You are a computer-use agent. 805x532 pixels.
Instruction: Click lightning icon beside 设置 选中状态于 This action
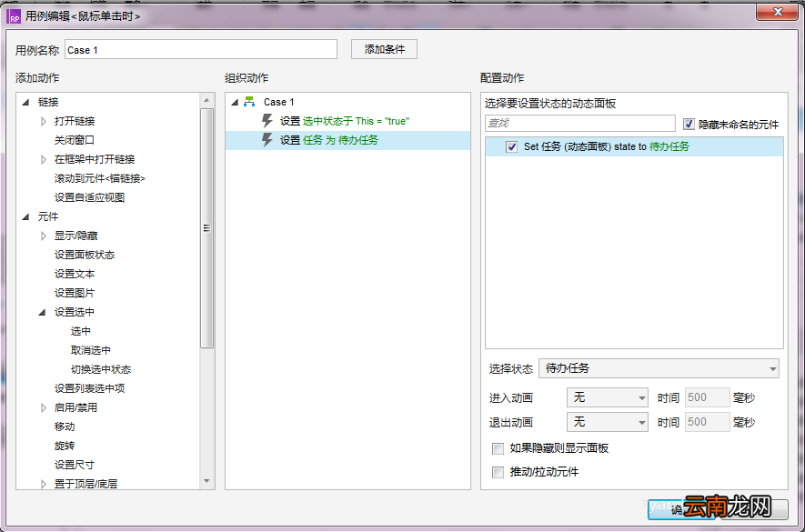point(267,121)
